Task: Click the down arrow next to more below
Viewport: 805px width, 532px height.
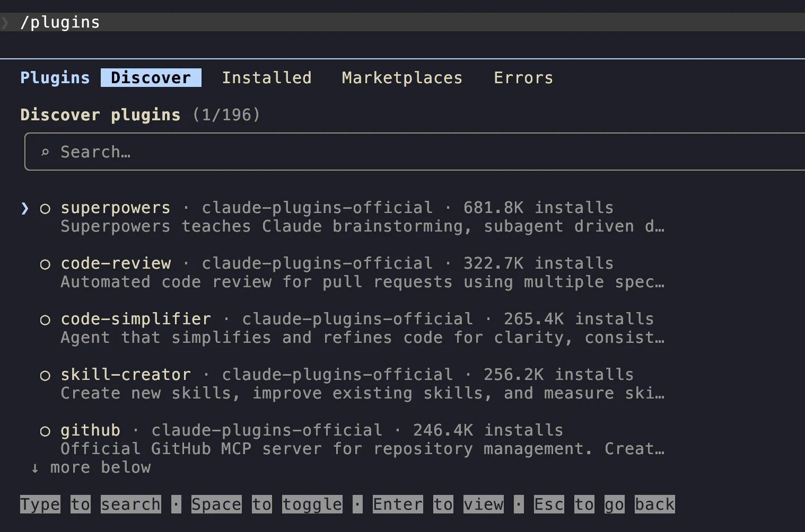Action: click(35, 468)
